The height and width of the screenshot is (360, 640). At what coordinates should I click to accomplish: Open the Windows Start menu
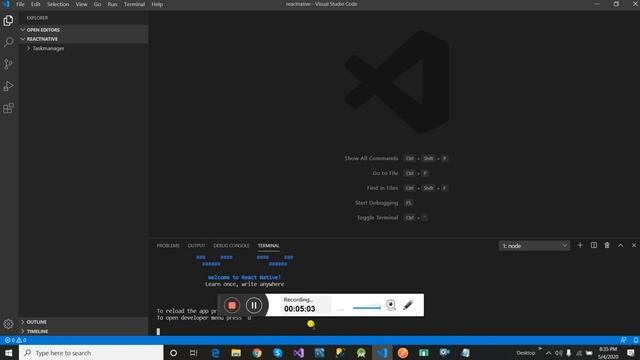tap(9, 353)
